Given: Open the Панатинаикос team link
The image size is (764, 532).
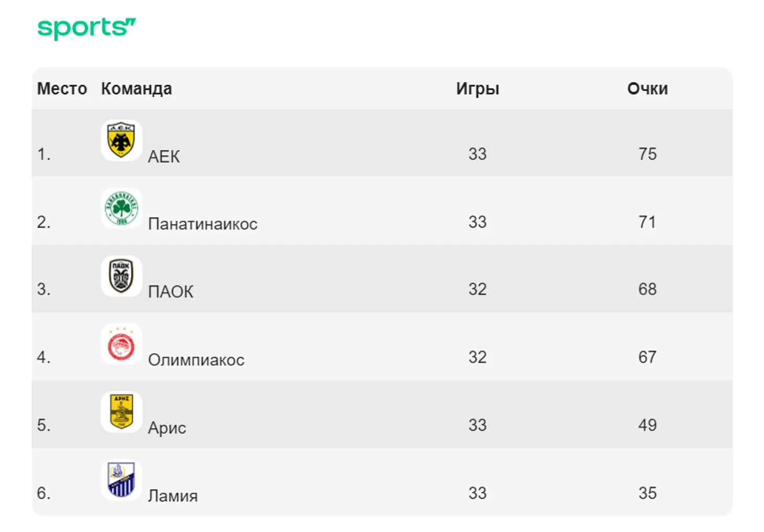Looking at the screenshot, I should [x=203, y=224].
